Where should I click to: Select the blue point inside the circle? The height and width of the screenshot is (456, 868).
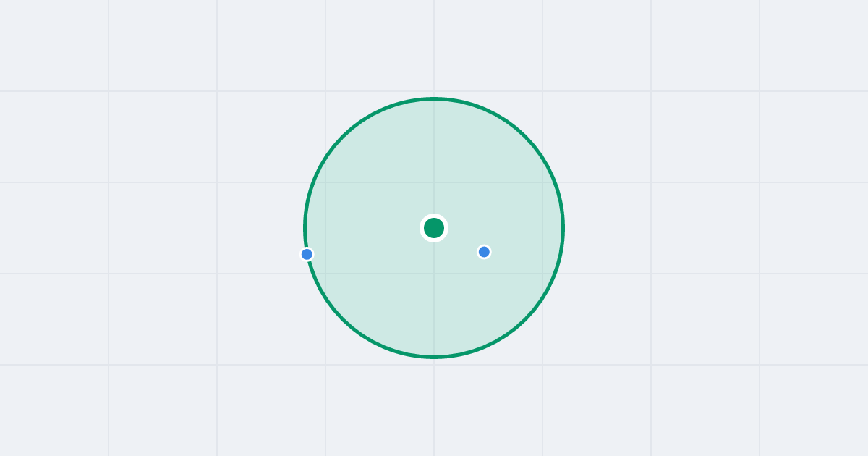tap(484, 252)
